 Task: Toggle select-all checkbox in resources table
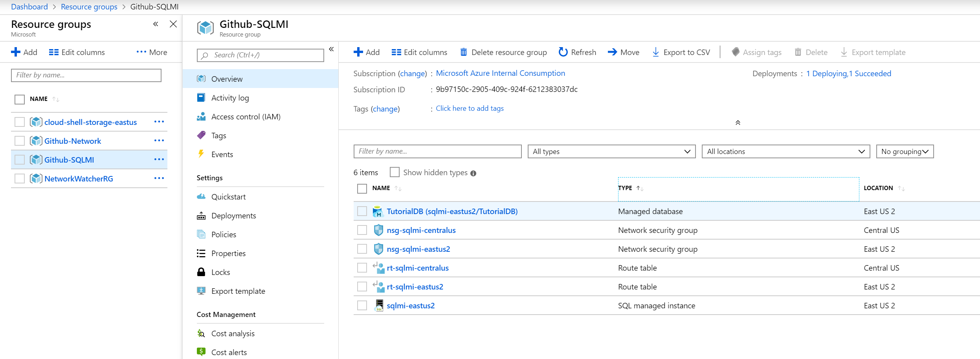click(x=362, y=189)
